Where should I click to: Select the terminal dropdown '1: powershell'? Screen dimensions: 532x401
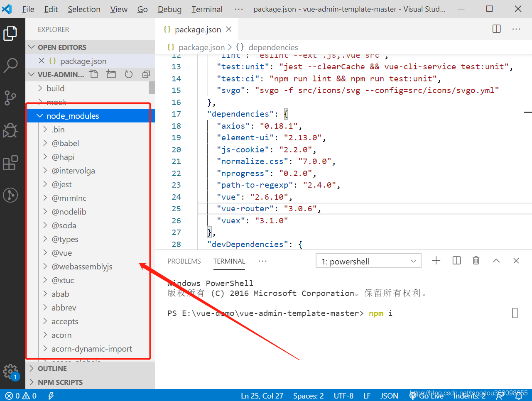pyautogui.click(x=368, y=261)
